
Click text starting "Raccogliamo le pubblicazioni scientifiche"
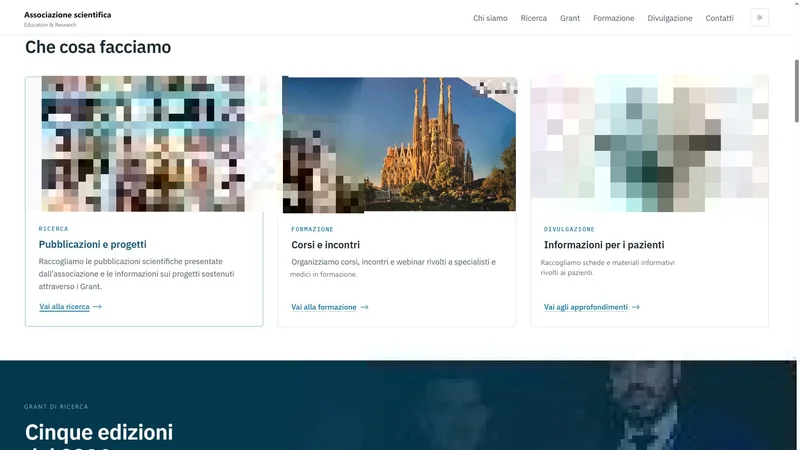(x=136, y=274)
